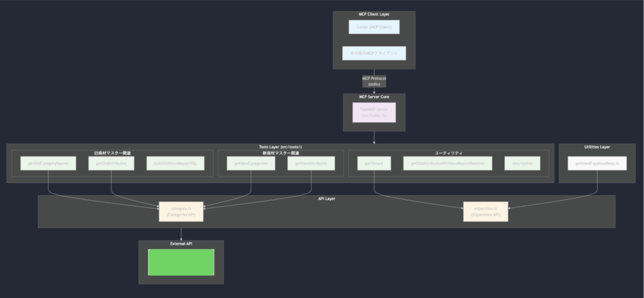Viewport: 644px width, 298px height.
Task: Select the その他のMCPクライアント node
Action: [x=374, y=53]
